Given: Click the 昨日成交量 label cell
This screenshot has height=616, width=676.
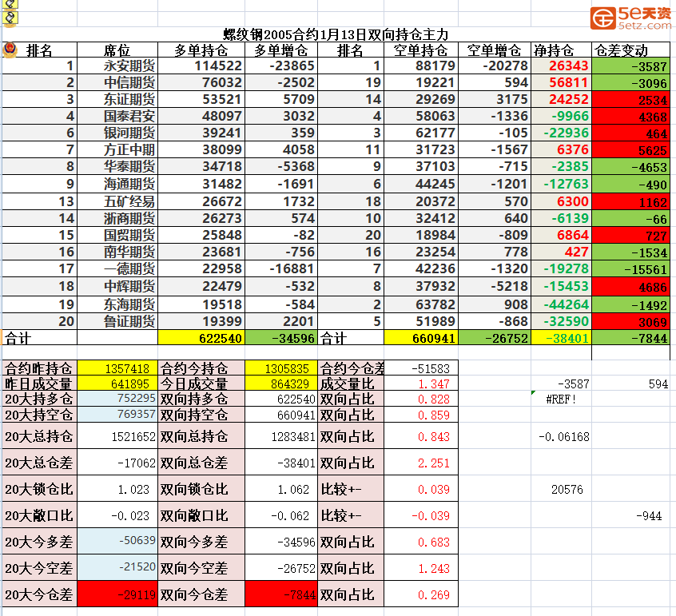Looking at the screenshot, I should click(x=40, y=384).
